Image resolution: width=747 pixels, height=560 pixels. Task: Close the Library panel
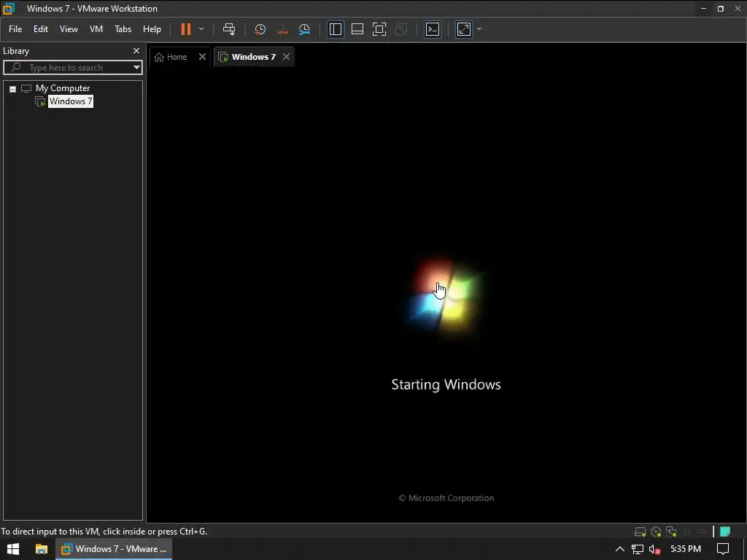coord(136,50)
